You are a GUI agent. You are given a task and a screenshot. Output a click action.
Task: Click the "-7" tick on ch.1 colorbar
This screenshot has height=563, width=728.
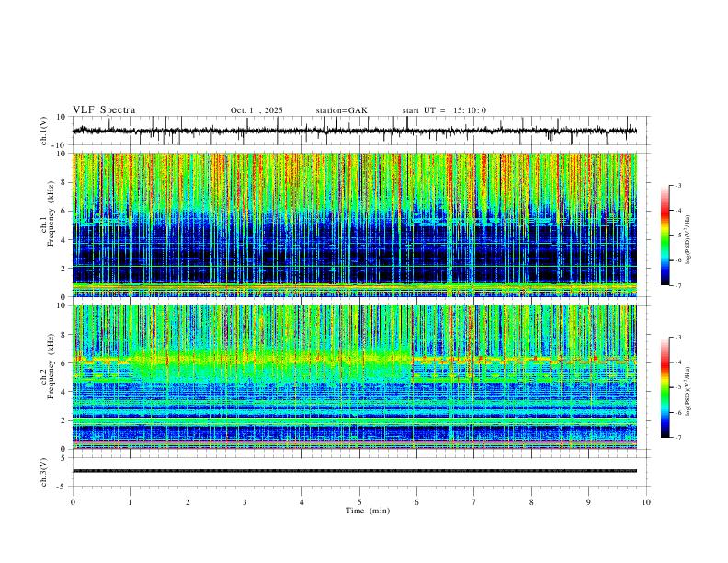tap(678, 286)
